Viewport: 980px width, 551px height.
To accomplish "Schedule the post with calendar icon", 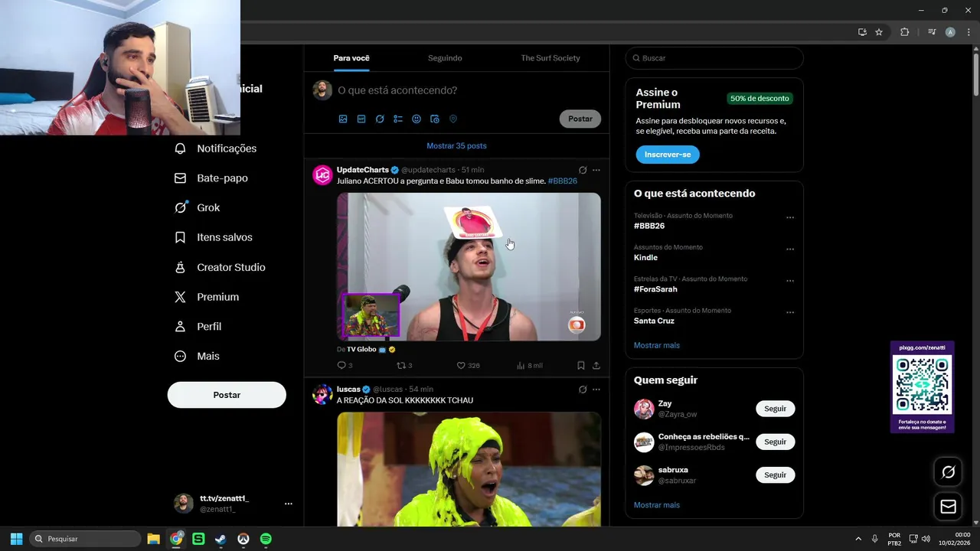I will [435, 119].
